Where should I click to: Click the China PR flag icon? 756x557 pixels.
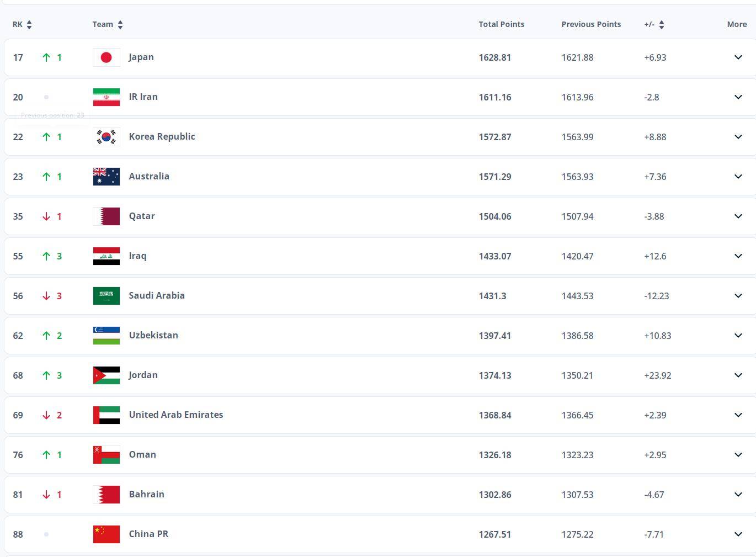tap(107, 534)
